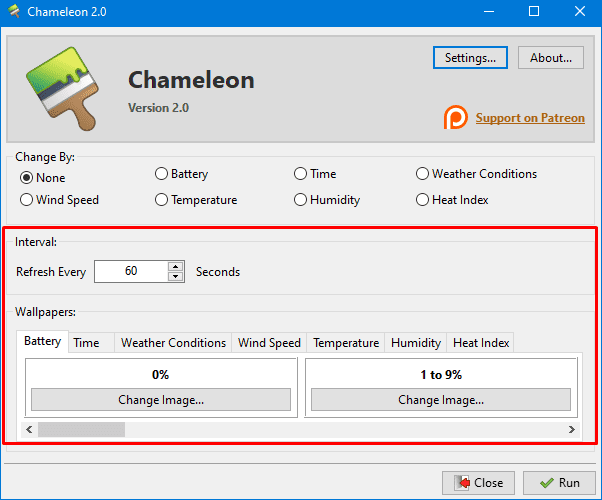
Task: Open the About dialog
Action: [551, 58]
